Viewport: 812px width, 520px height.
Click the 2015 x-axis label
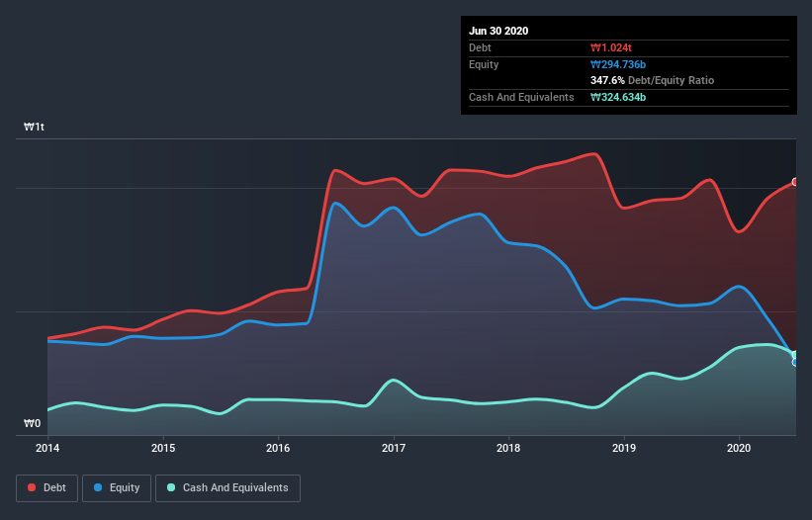pos(163,448)
